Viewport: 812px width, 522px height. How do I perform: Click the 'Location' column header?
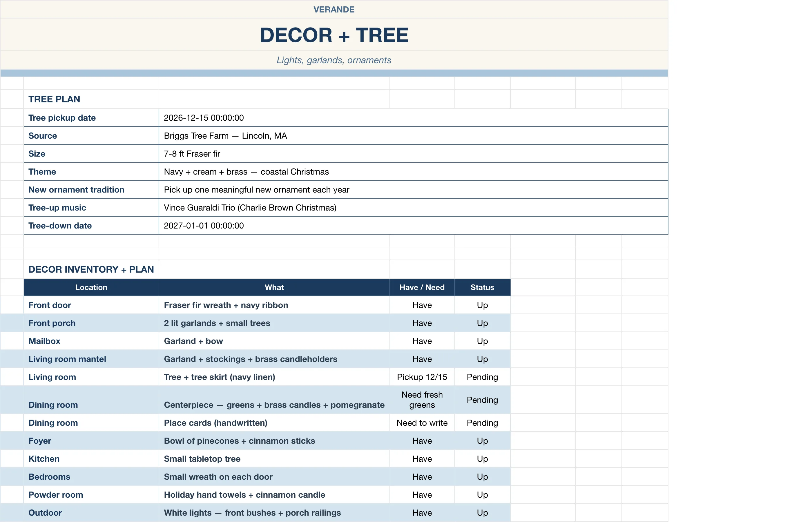click(x=91, y=287)
